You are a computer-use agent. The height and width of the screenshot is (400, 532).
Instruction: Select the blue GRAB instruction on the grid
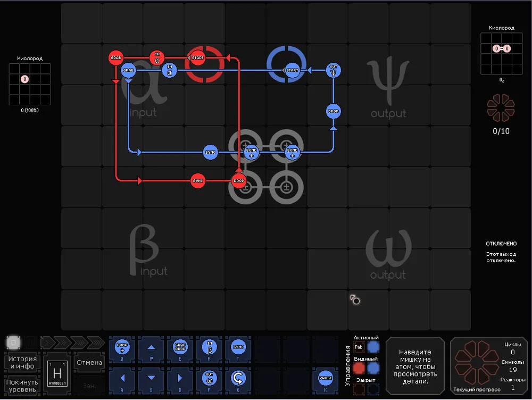pos(128,70)
